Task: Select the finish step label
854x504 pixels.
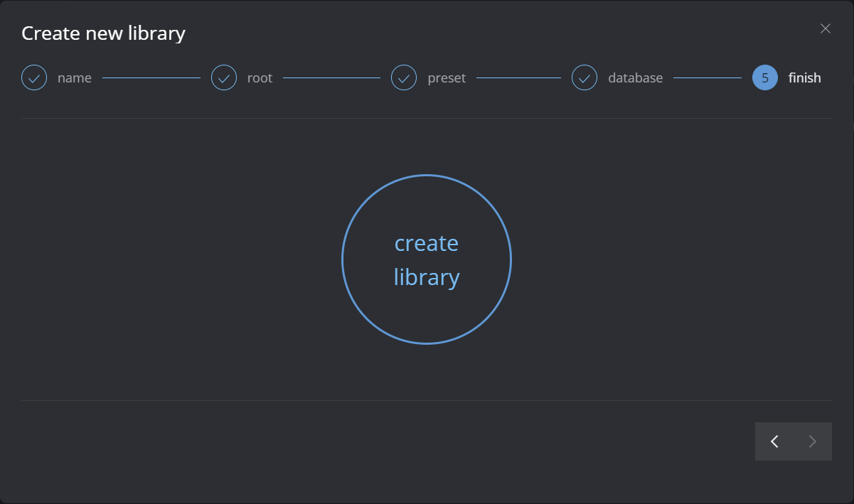Action: click(x=804, y=78)
